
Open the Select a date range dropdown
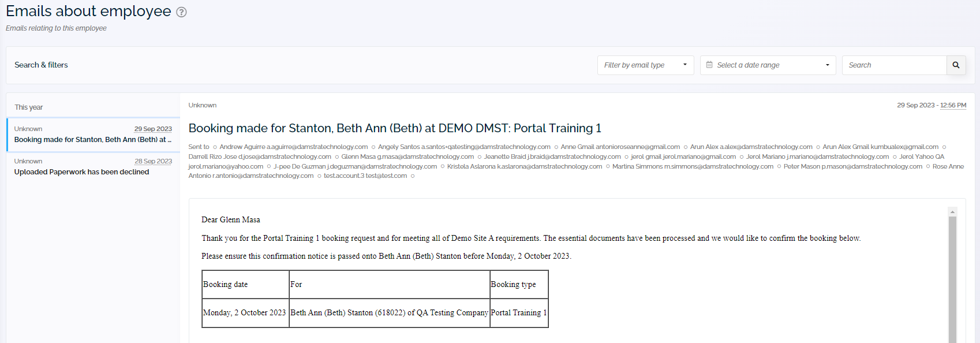(x=768, y=65)
